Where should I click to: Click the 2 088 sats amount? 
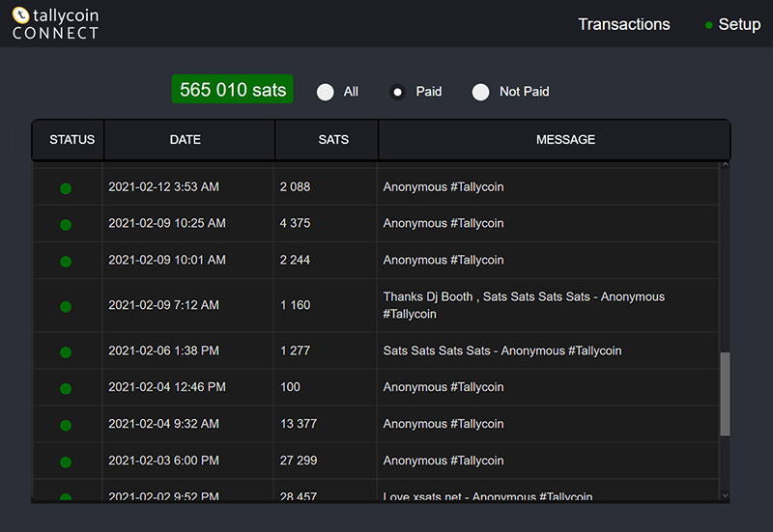pyautogui.click(x=296, y=187)
